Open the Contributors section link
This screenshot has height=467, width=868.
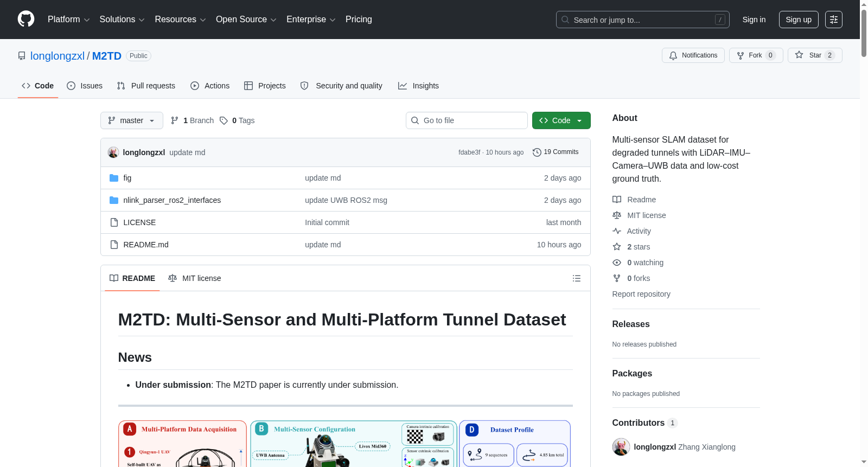644,423
